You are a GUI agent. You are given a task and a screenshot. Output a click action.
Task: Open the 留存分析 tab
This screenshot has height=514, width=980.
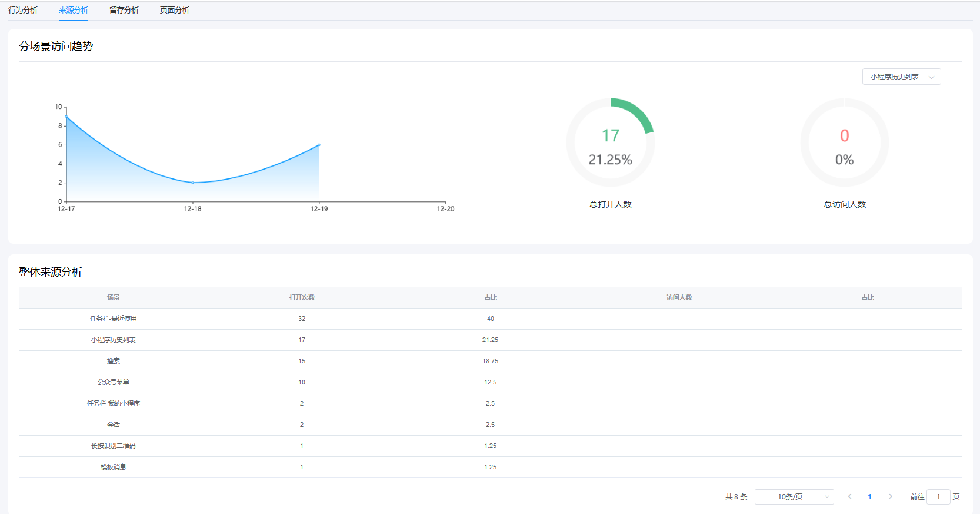(124, 10)
